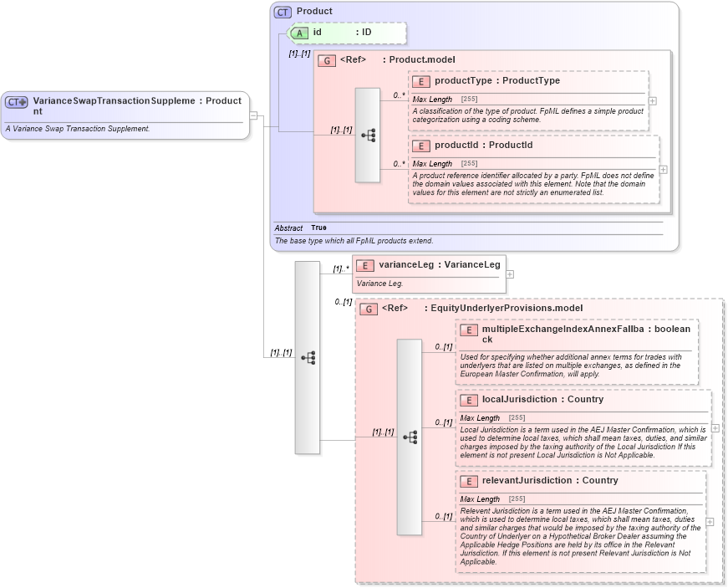Image resolution: width=728 pixels, height=588 pixels.
Task: Click the 0..* cardinality beside productId
Action: pos(400,164)
